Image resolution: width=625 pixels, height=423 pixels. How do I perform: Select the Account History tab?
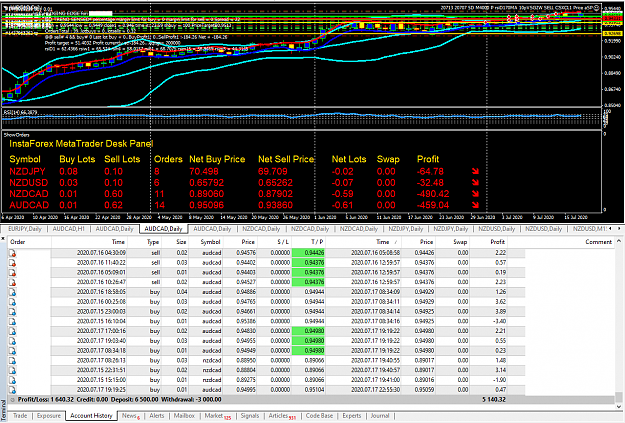(x=91, y=415)
